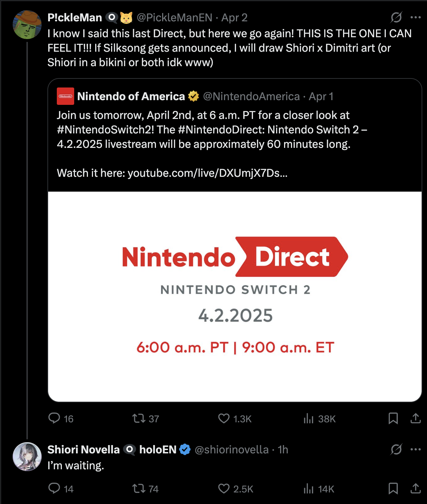Open Grok icon on PickleMan's tweet
Screen dimensions: 427x504
tap(396, 17)
